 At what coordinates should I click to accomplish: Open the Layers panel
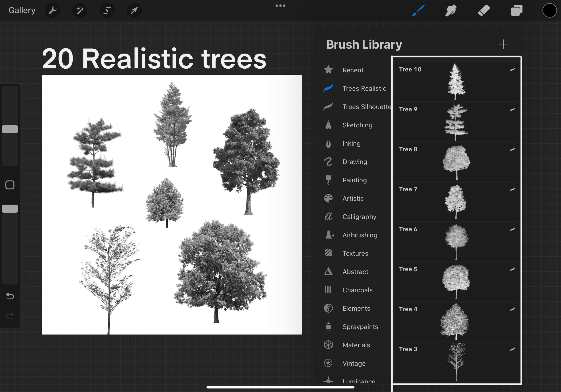click(x=517, y=10)
